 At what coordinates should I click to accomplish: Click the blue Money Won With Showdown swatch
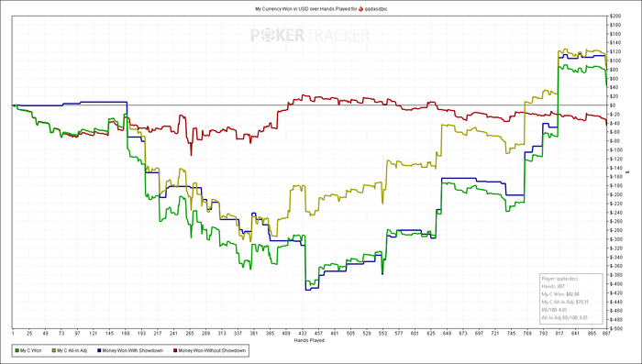tap(99, 350)
